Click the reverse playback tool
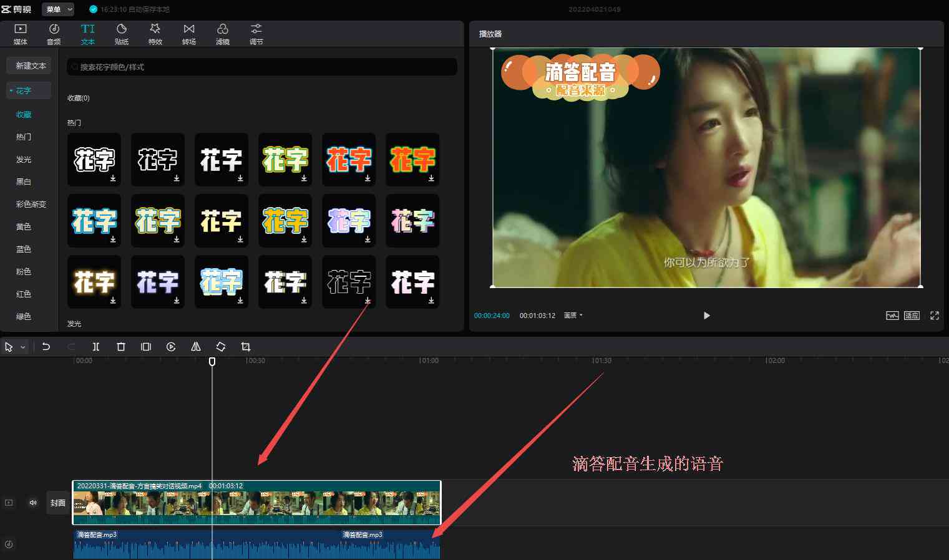The image size is (949, 560). [x=171, y=347]
